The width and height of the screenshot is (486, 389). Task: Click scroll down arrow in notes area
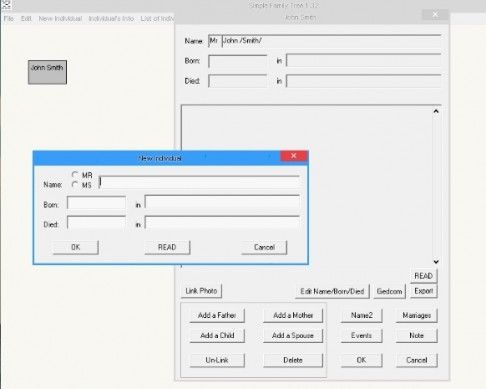[x=436, y=262]
